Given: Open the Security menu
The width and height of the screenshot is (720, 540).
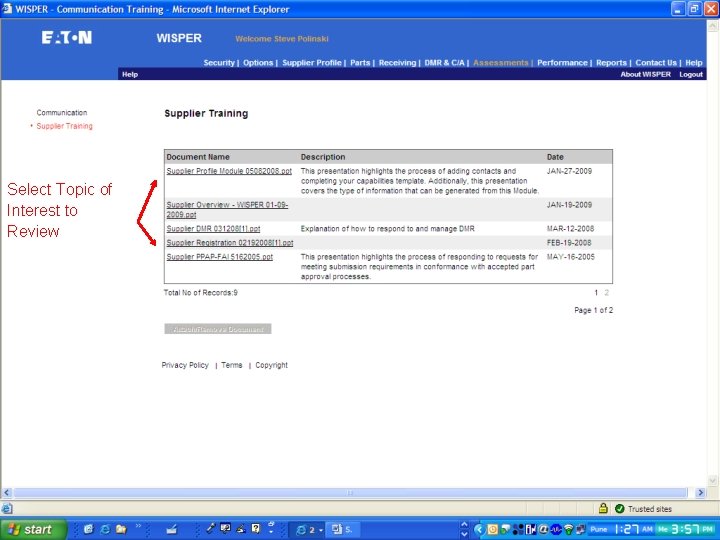Looking at the screenshot, I should tap(219, 62).
